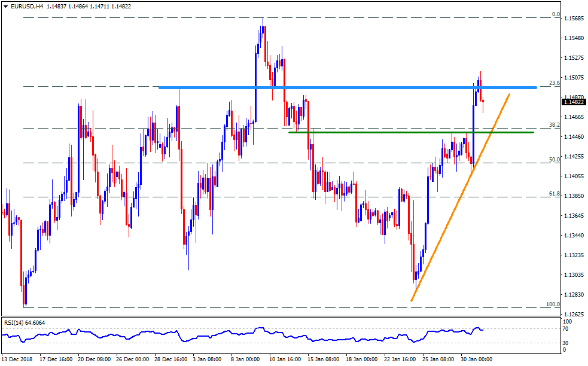Click the 100.0 Fibonacci level label

pyautogui.click(x=552, y=304)
